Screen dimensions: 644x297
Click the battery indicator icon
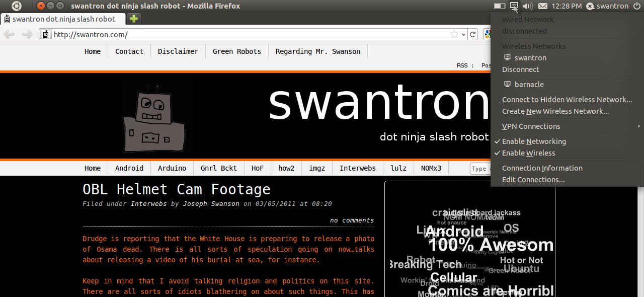pos(500,6)
